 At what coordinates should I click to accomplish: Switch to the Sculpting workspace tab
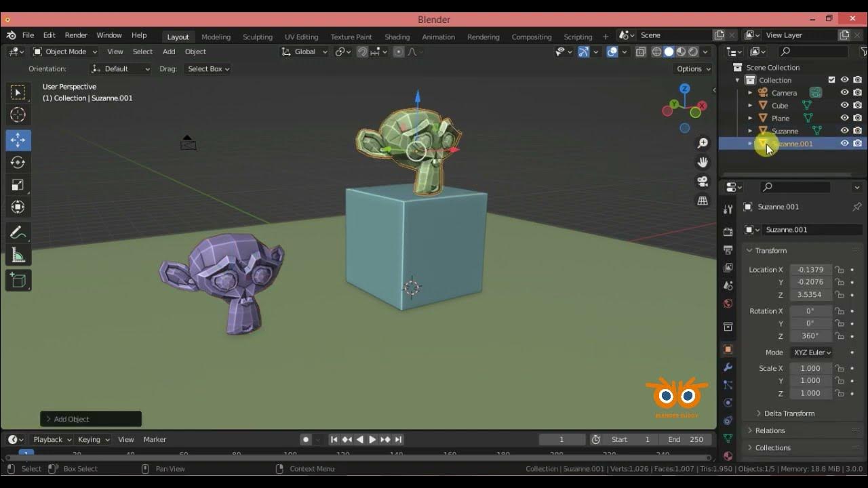pyautogui.click(x=258, y=37)
